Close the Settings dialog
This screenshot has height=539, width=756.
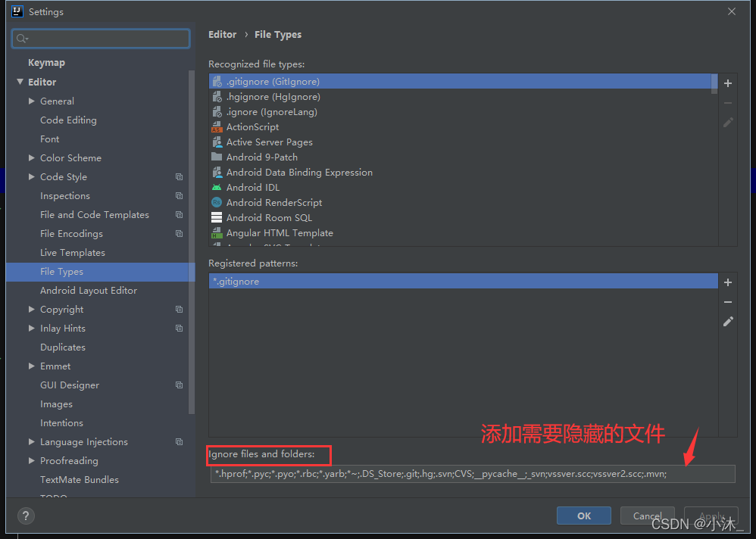(732, 11)
